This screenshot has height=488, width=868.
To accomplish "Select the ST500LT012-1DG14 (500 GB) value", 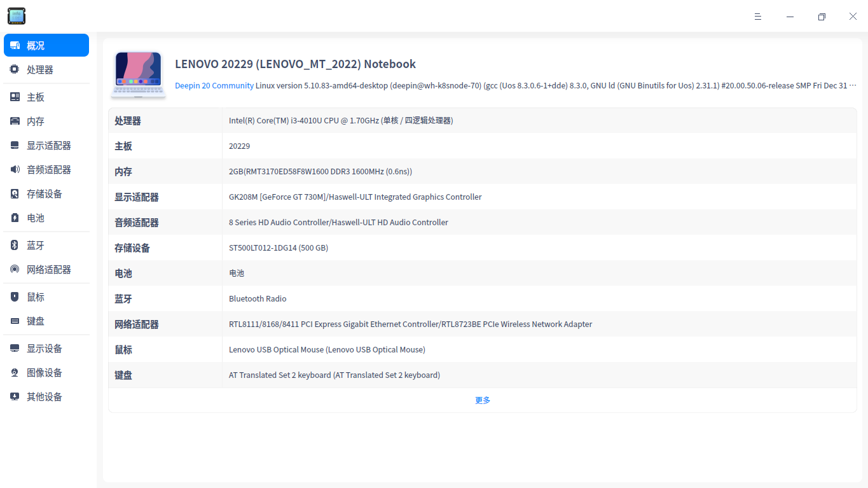I will [279, 247].
